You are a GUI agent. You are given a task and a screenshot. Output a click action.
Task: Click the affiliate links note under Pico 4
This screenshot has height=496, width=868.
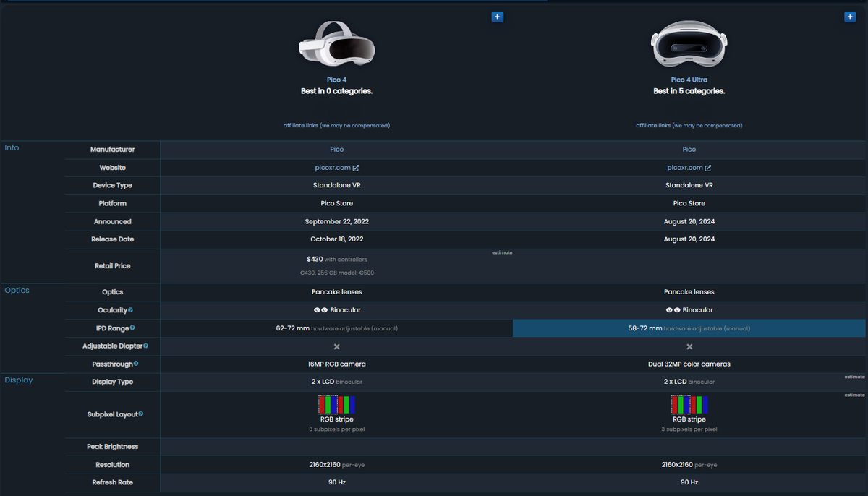point(336,126)
